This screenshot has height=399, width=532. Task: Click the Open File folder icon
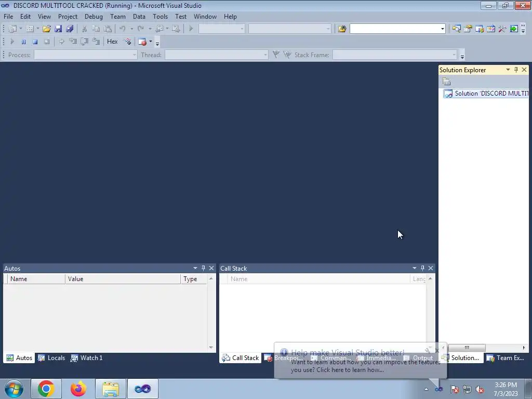pos(46,29)
